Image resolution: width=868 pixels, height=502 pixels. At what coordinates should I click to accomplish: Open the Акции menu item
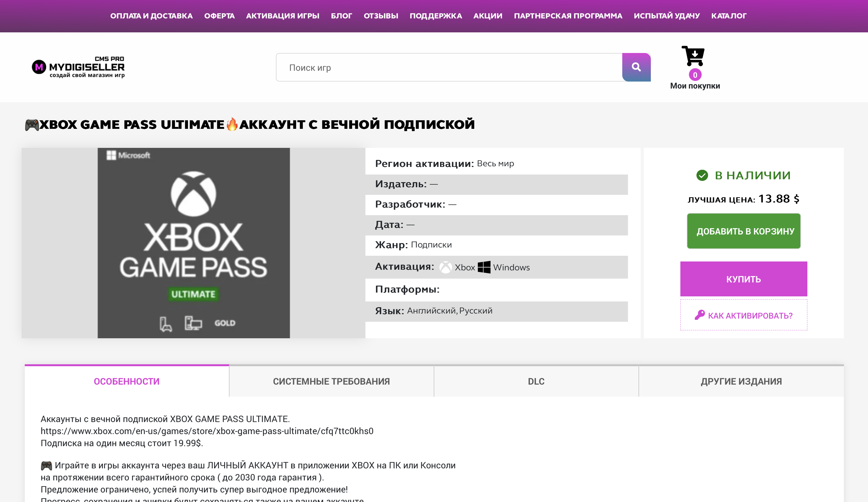[488, 16]
